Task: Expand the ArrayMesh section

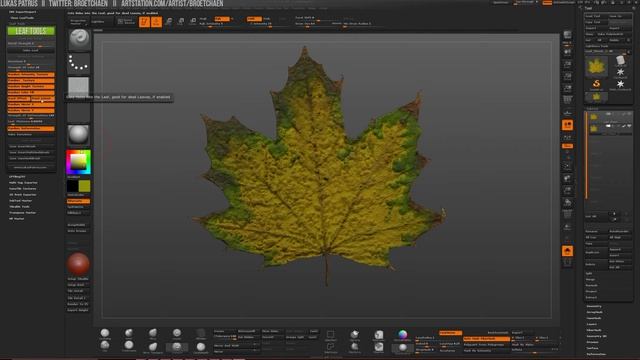Action: tap(595, 312)
